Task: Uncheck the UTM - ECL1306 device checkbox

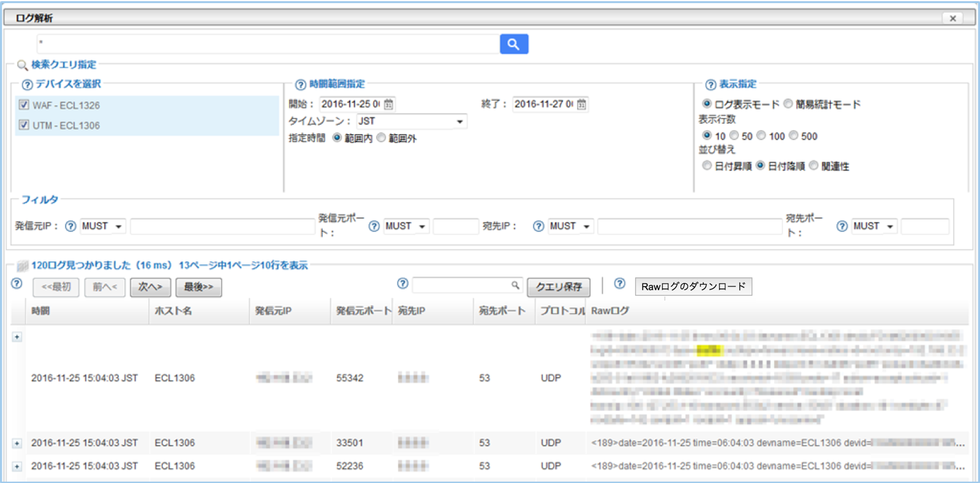Action: click(24, 125)
